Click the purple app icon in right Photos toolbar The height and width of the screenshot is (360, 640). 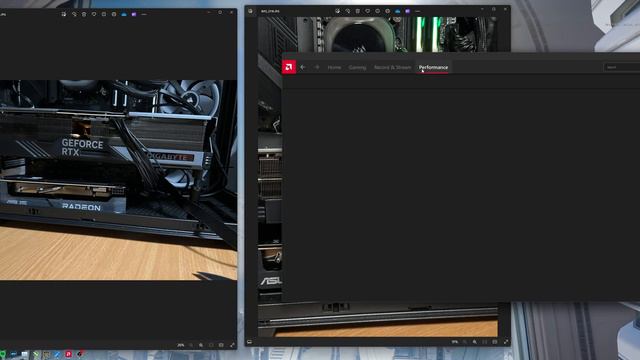point(407,11)
